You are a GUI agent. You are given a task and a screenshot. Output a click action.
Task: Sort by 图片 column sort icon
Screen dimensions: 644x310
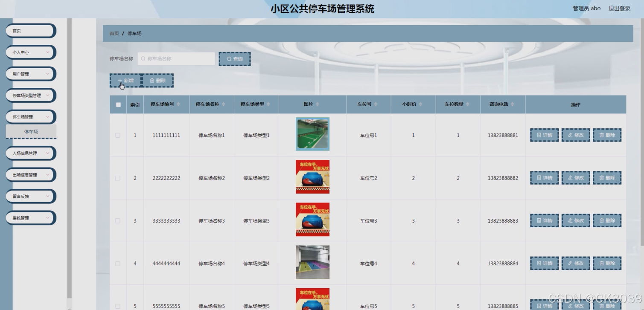[x=318, y=104]
